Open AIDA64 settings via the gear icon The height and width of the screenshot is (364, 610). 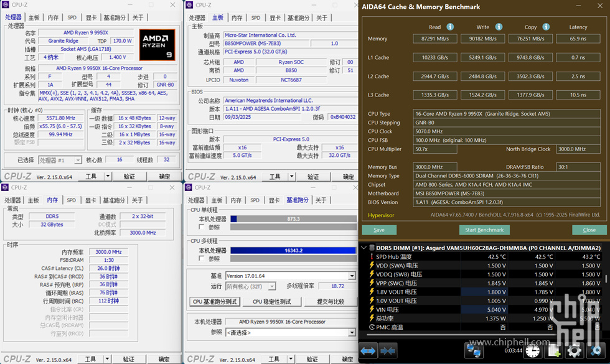575,352
